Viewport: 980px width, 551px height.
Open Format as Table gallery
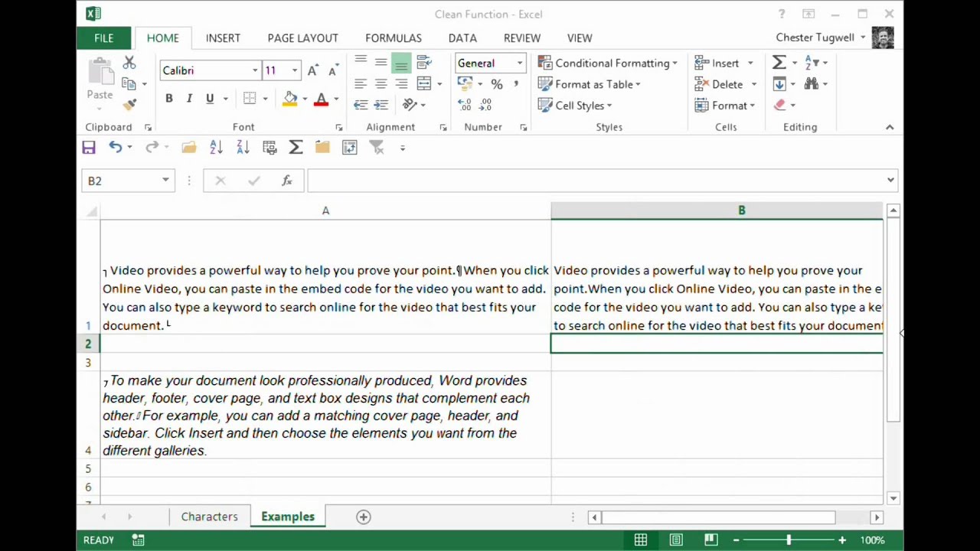coord(590,84)
